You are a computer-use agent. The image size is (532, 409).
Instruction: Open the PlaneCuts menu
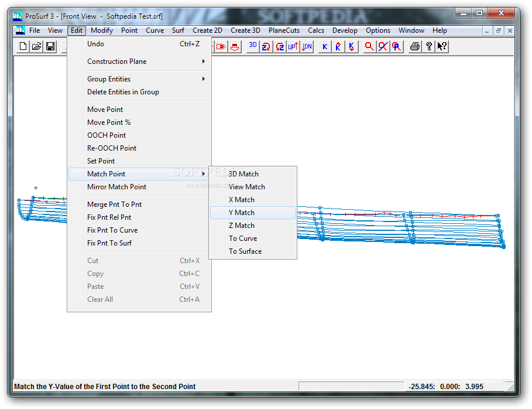284,30
